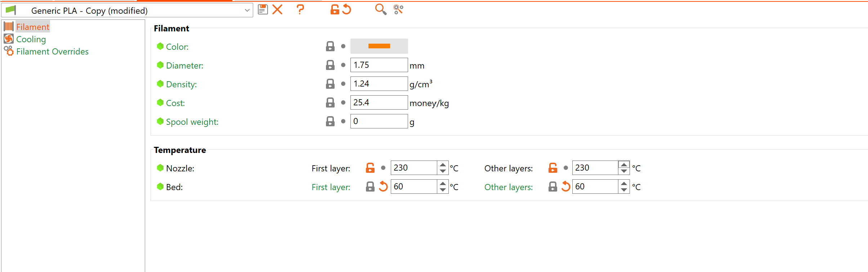Click the Nozzle Other layers temperature field
Screen dimensions: 868x272
(x=595, y=168)
